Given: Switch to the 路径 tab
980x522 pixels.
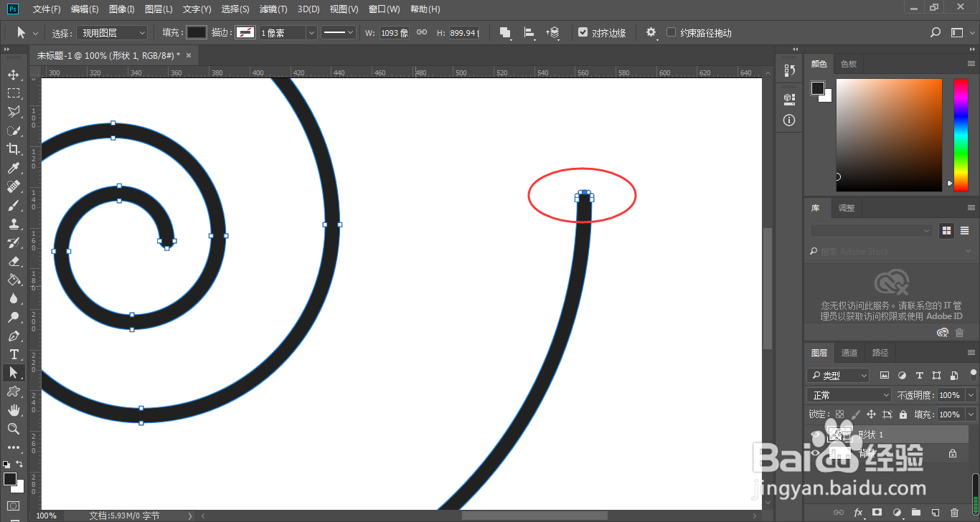Looking at the screenshot, I should click(x=880, y=353).
